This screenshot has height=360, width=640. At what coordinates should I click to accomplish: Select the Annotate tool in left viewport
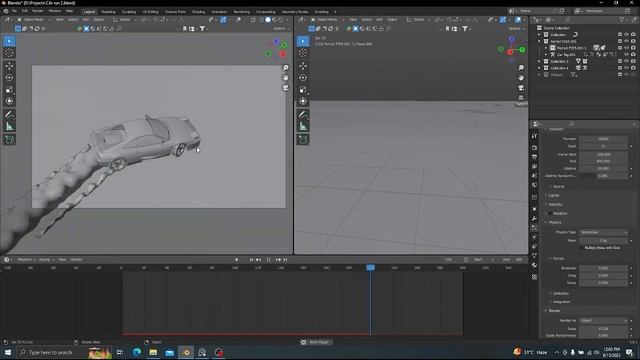click(x=9, y=114)
